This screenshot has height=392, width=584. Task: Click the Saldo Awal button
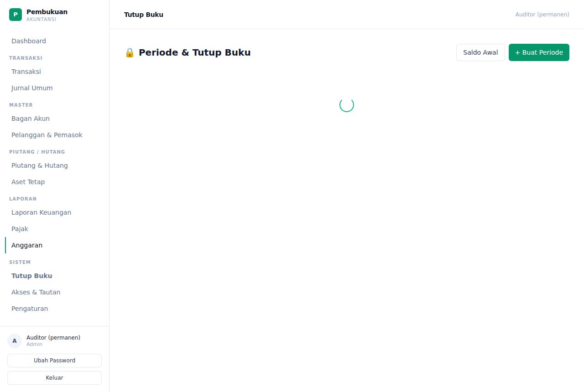pos(480,52)
